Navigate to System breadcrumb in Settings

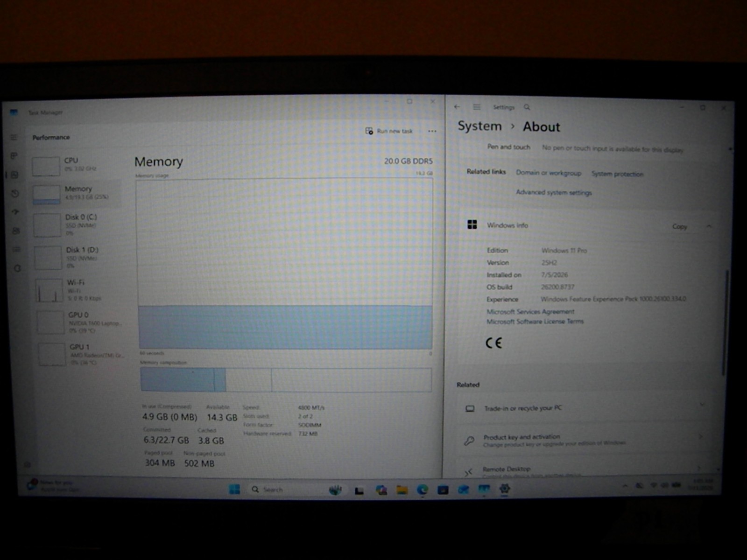[479, 126]
